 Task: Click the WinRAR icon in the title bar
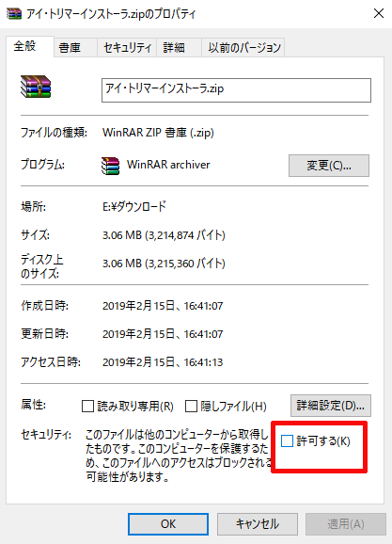(14, 13)
